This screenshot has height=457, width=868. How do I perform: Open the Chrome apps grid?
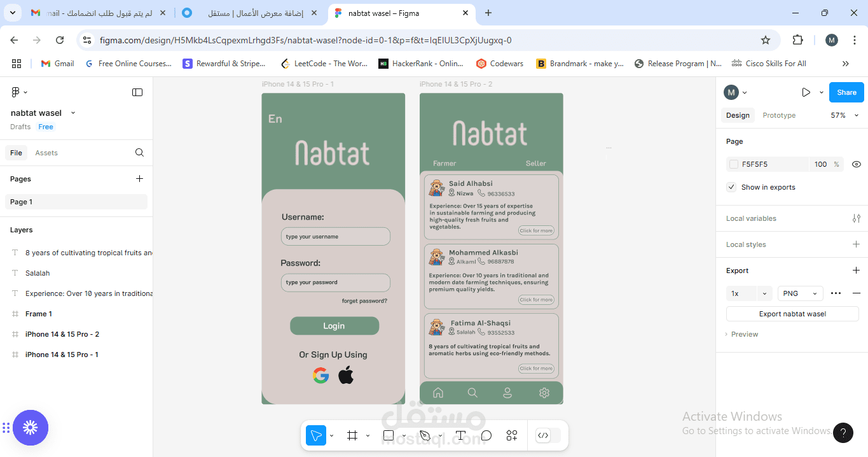coord(17,64)
